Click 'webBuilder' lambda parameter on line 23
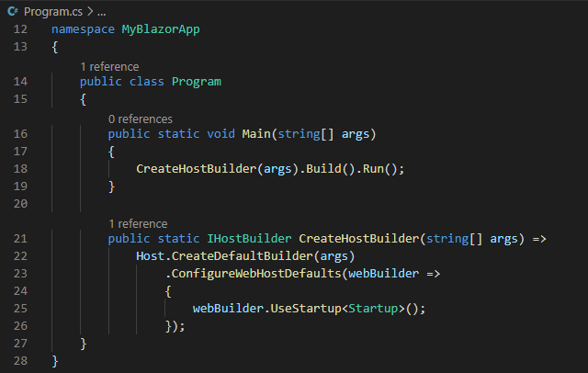The width and height of the screenshot is (588, 373). 384,274
